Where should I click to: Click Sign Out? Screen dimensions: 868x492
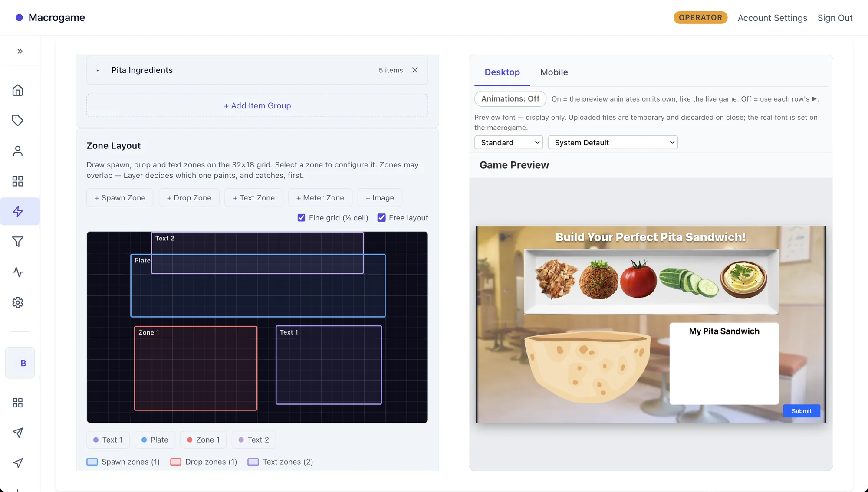pyautogui.click(x=835, y=18)
